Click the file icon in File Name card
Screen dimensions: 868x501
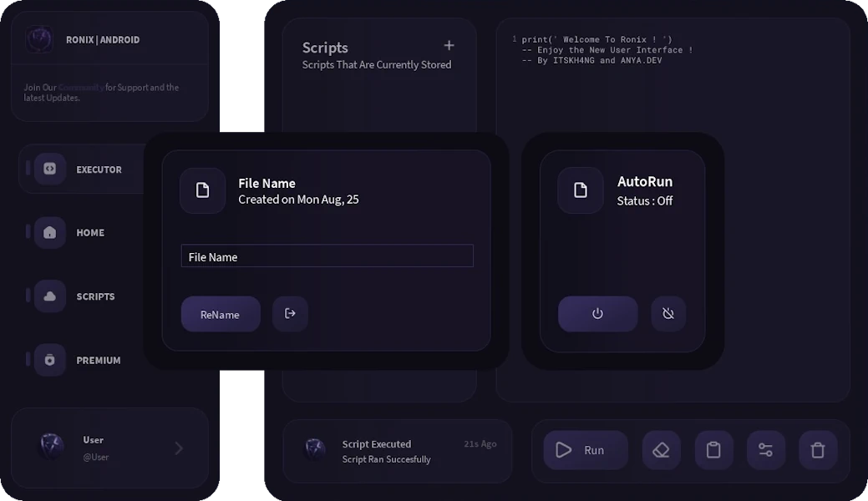point(202,190)
